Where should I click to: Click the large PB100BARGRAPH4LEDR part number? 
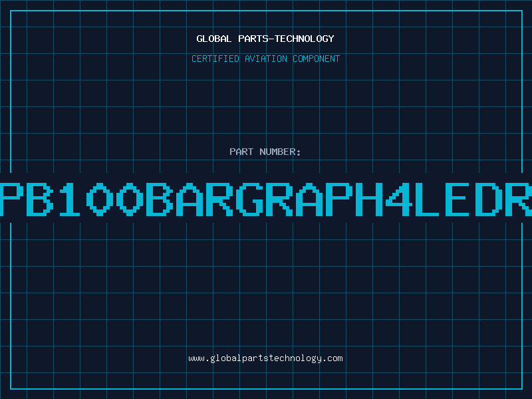point(266,199)
